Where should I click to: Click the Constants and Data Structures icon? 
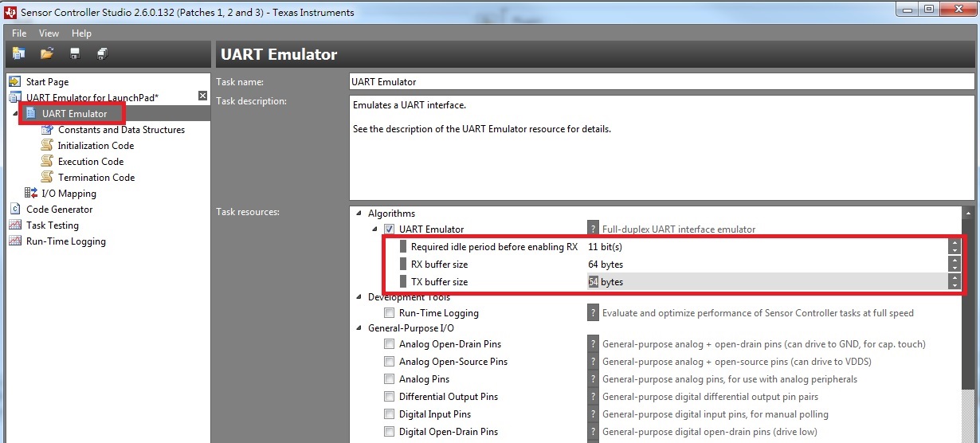coord(47,129)
